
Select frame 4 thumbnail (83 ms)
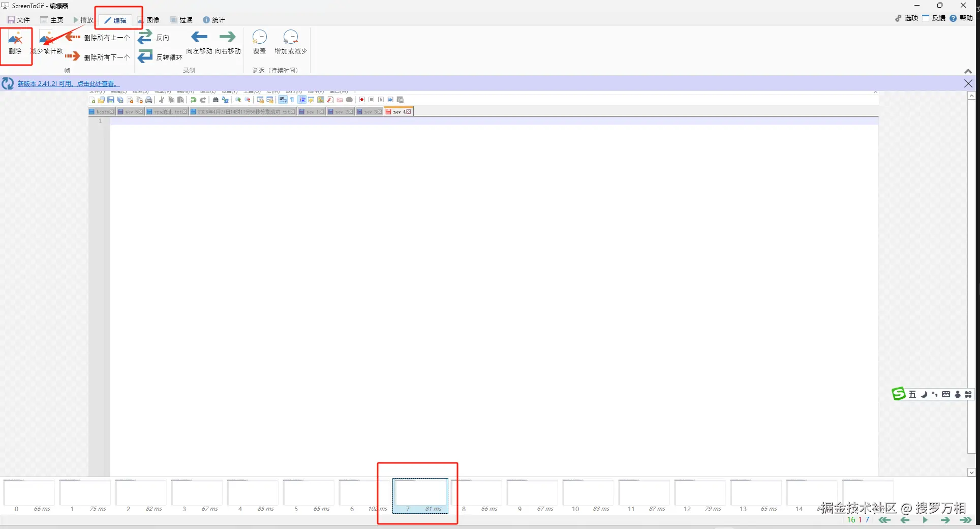pos(253,496)
